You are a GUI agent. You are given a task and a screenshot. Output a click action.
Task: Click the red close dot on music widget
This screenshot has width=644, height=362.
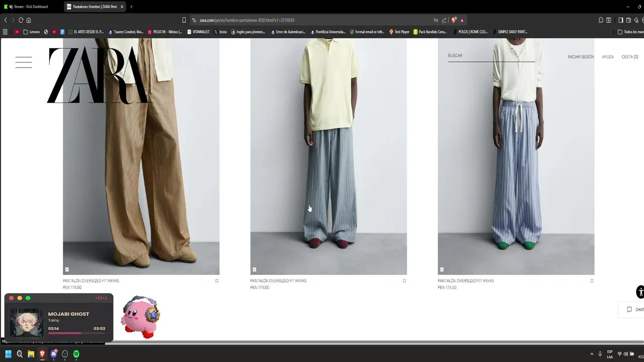coord(12,298)
